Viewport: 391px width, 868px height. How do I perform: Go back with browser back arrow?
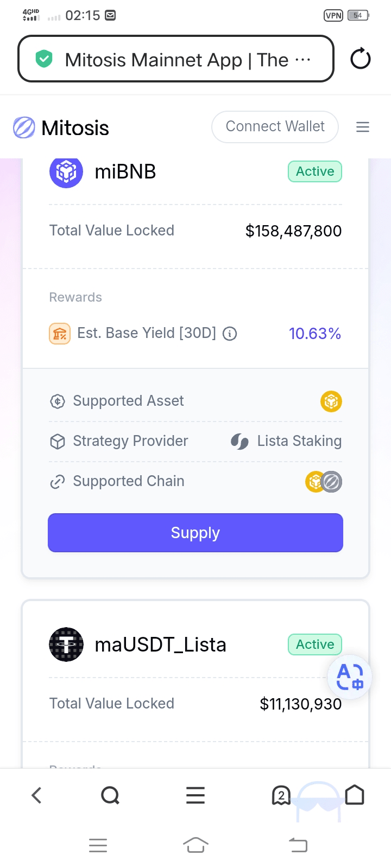click(x=36, y=795)
